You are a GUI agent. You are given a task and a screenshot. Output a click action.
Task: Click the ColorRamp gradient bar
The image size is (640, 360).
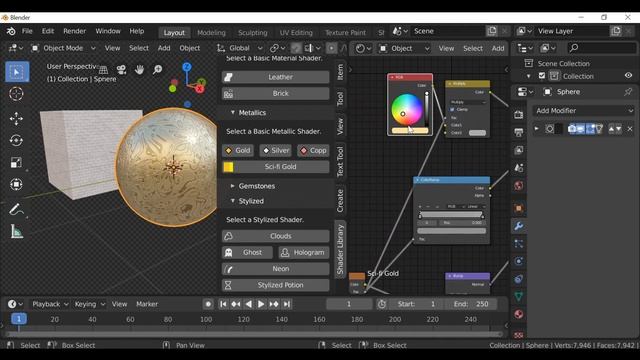tap(451, 215)
